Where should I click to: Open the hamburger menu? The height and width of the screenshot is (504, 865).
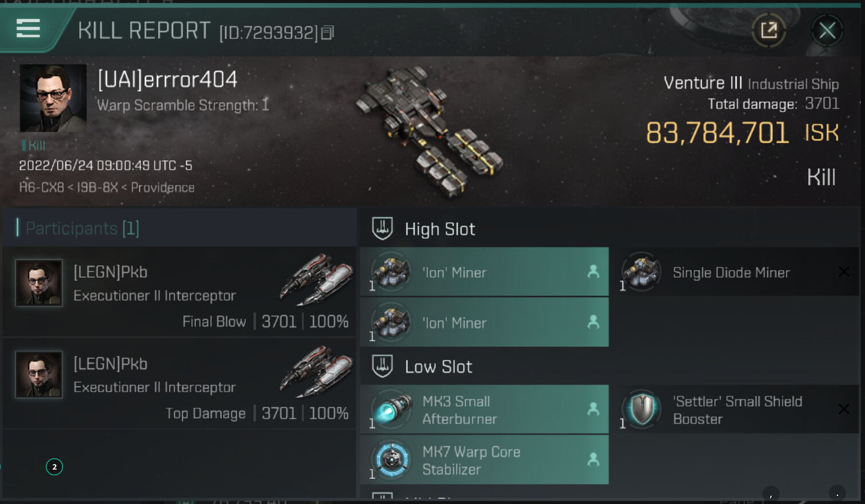click(28, 28)
